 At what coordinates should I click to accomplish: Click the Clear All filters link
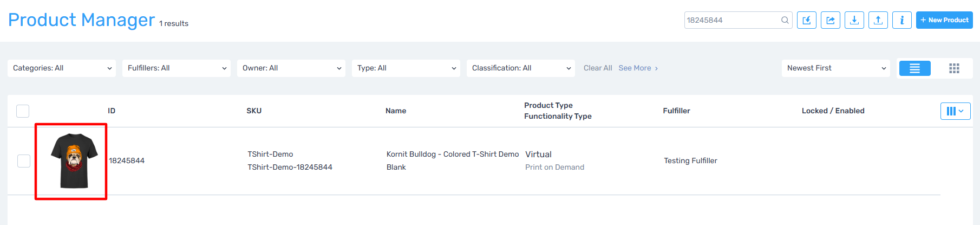click(x=598, y=68)
